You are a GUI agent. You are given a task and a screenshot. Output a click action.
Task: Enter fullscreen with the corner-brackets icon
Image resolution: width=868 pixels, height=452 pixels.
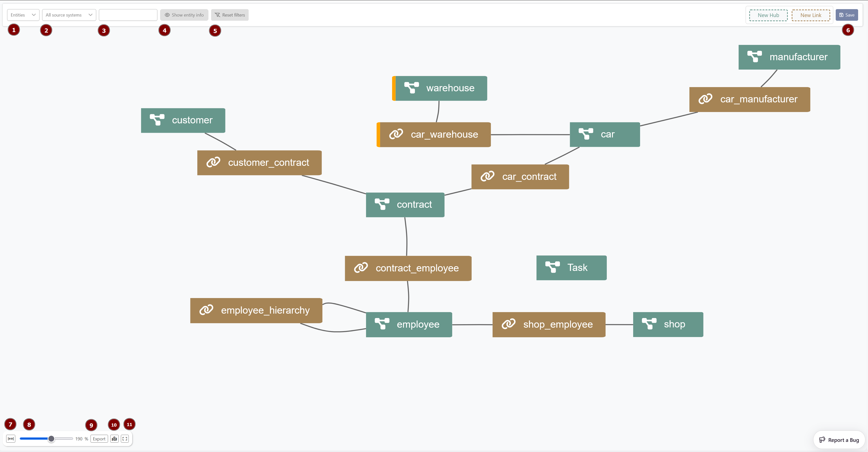click(x=125, y=438)
